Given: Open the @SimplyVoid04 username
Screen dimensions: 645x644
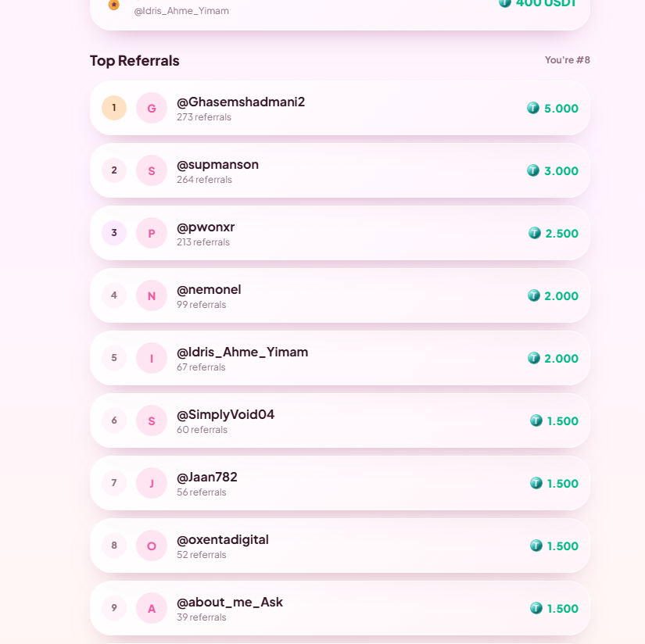Looking at the screenshot, I should pyautogui.click(x=225, y=414).
